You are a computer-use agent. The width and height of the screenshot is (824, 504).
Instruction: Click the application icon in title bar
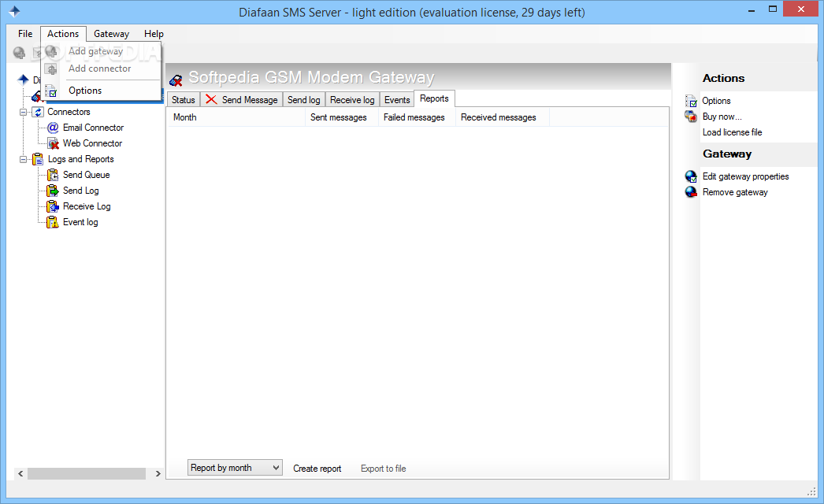[14, 12]
